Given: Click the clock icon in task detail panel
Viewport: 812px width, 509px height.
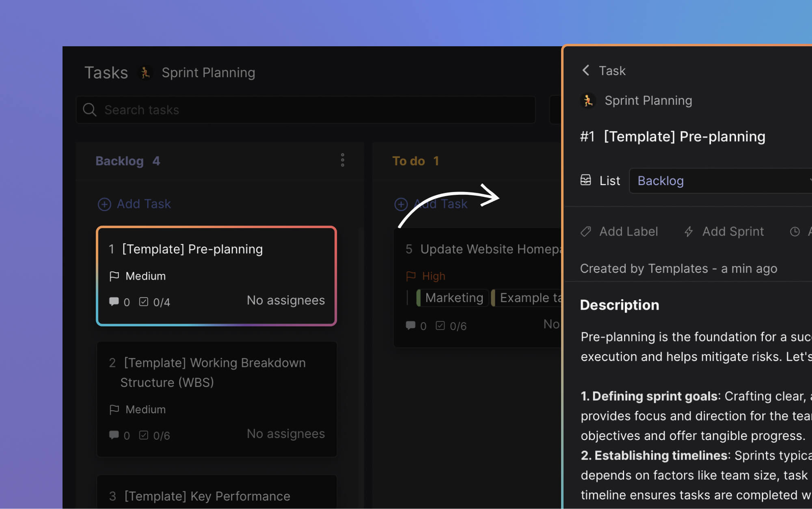Looking at the screenshot, I should tap(795, 231).
